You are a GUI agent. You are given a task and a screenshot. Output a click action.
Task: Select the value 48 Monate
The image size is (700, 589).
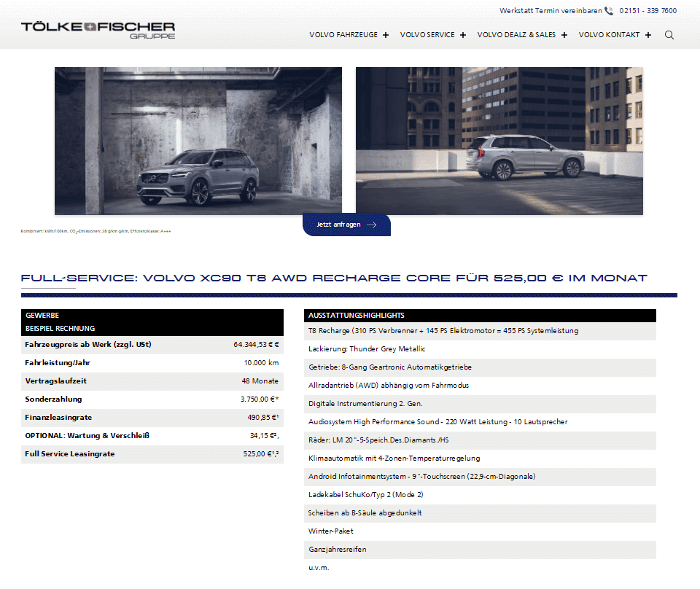point(260,381)
